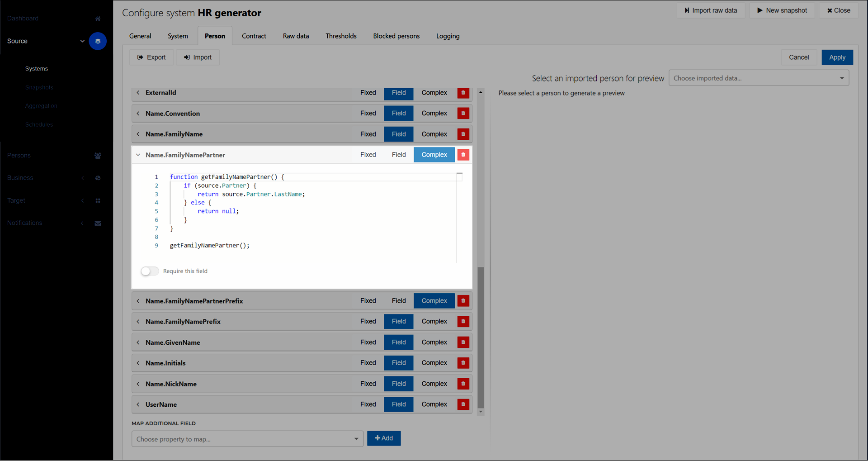Expand the Business sidebar menu

[82, 178]
